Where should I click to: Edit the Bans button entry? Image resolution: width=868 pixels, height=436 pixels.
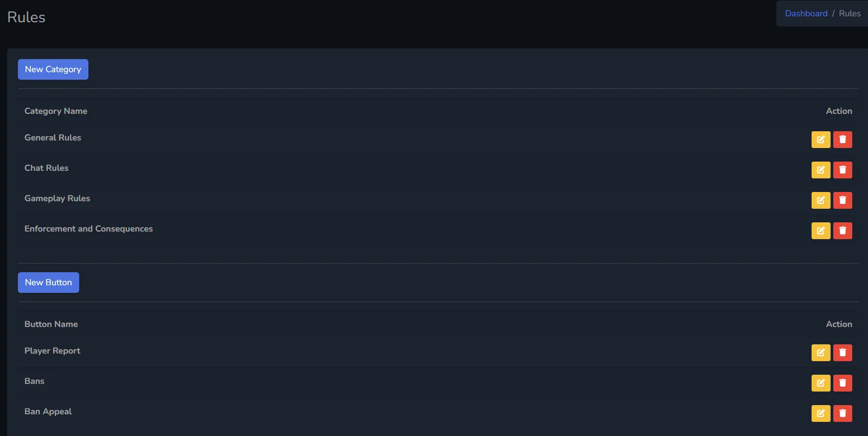coord(821,383)
